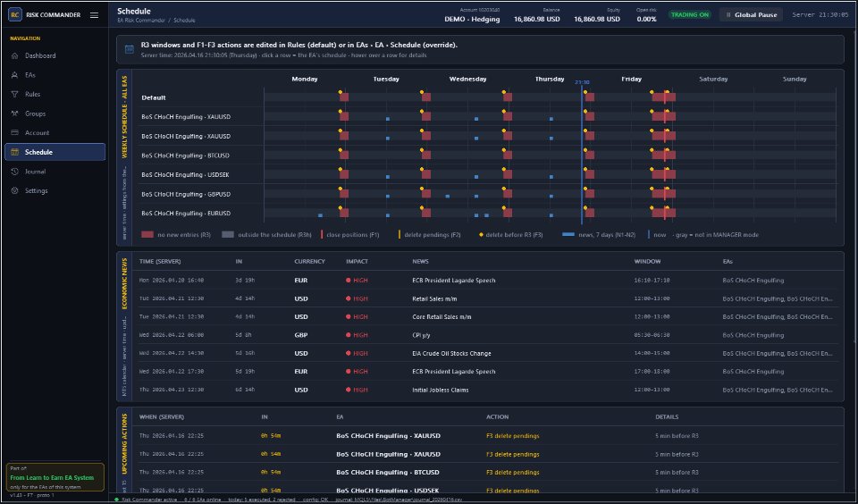The height and width of the screenshot is (504, 858).
Task: Click Default row Monday red R3 block
Action: [344, 97]
